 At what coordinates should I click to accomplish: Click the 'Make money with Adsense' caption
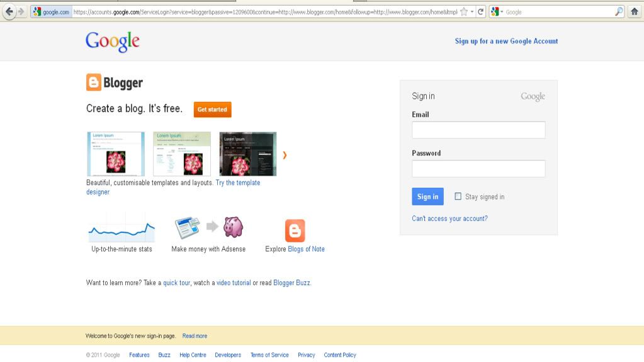208,249
